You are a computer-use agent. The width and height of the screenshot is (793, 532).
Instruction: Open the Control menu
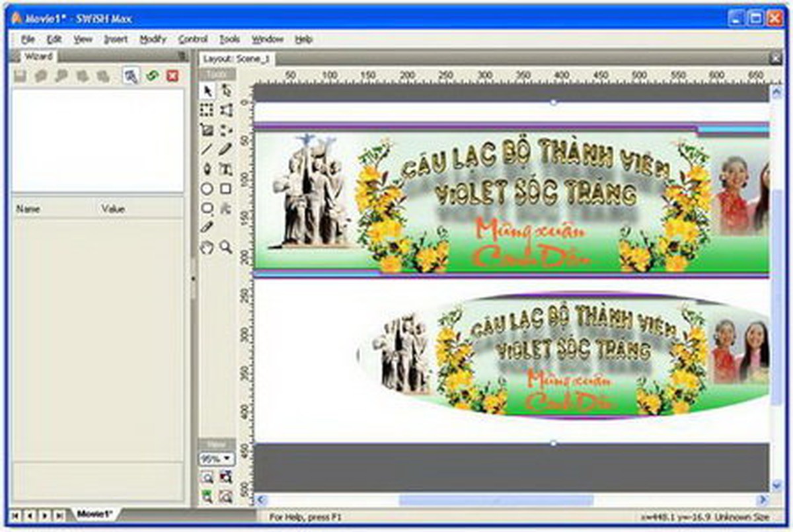192,40
